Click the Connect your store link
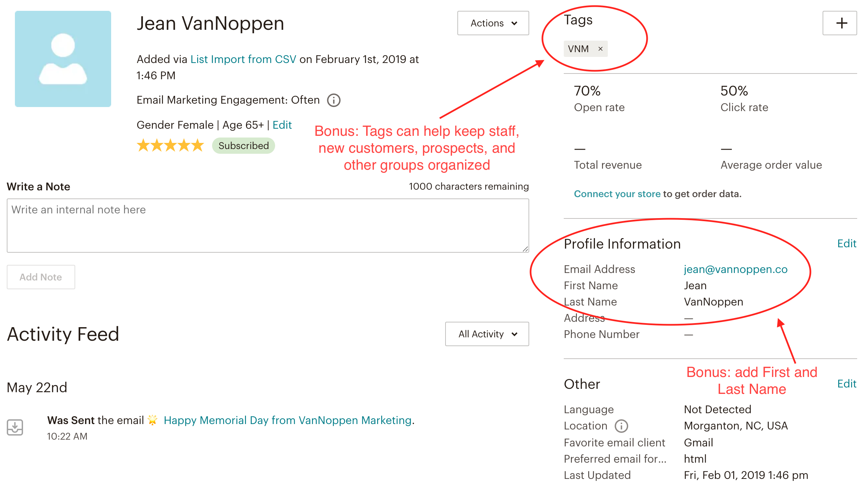868x485 pixels. coord(617,194)
